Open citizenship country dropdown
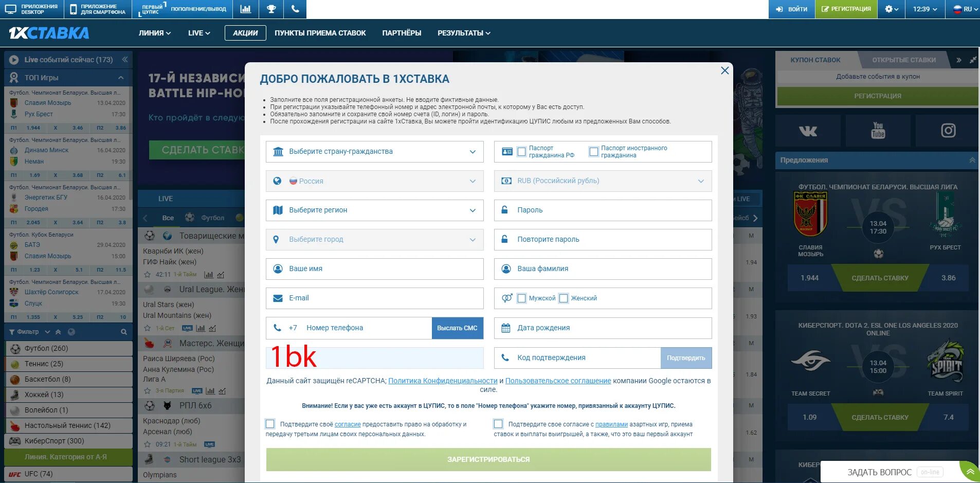Screen dimensions: 980x483 point(374,152)
